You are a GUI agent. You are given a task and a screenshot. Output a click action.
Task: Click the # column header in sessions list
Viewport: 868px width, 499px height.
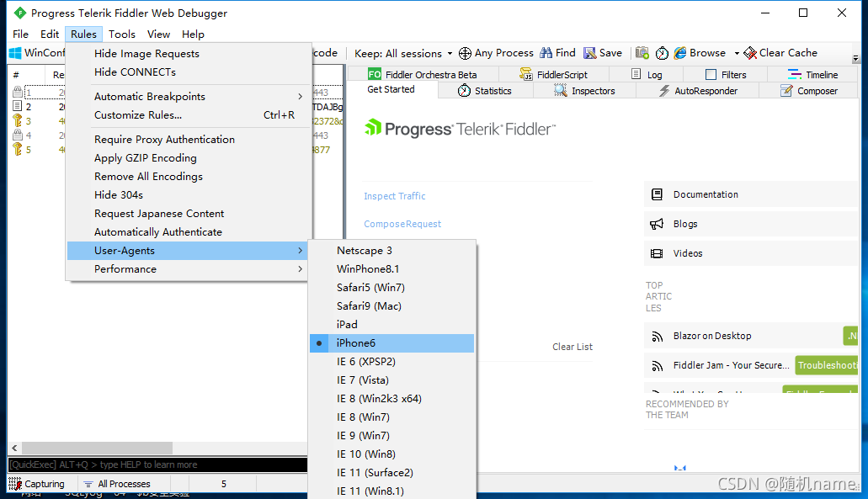(16, 75)
